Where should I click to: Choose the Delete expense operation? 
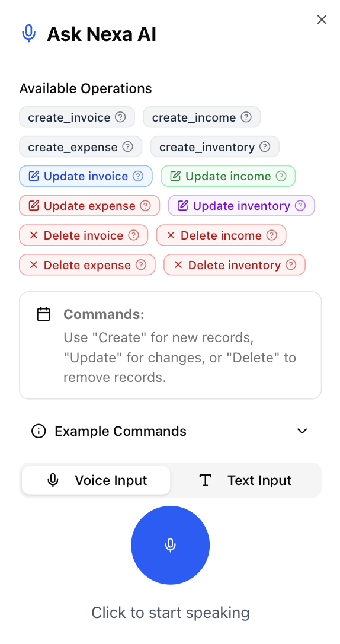(x=87, y=265)
